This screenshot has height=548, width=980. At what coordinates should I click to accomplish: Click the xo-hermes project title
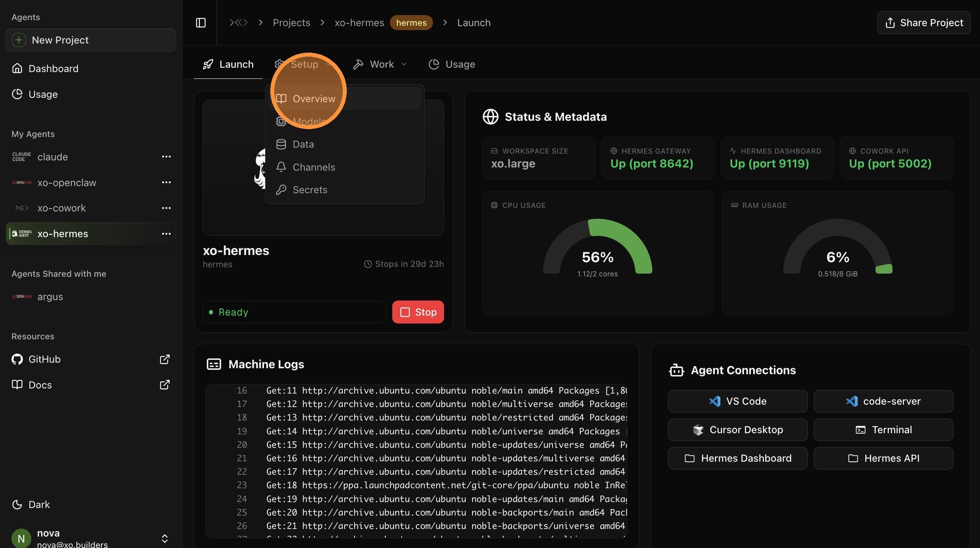236,251
